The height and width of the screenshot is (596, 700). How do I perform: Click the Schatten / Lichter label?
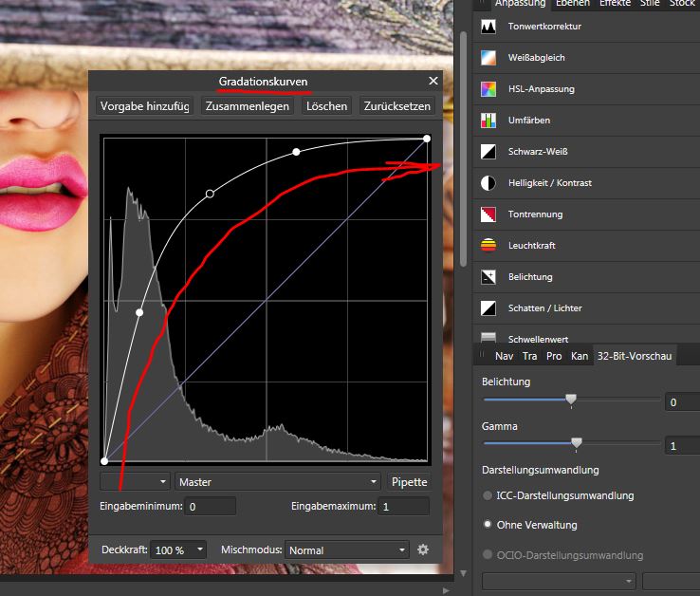click(x=545, y=308)
